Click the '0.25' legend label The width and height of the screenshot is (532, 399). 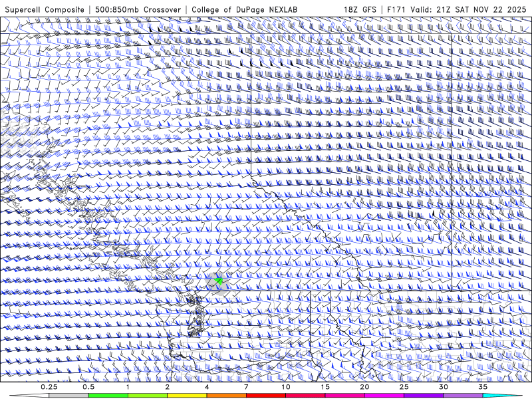click(49, 387)
